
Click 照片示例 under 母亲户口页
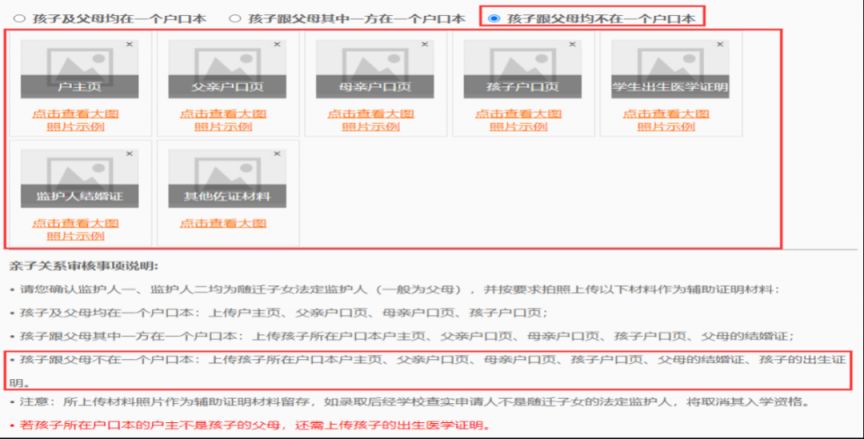[371, 127]
